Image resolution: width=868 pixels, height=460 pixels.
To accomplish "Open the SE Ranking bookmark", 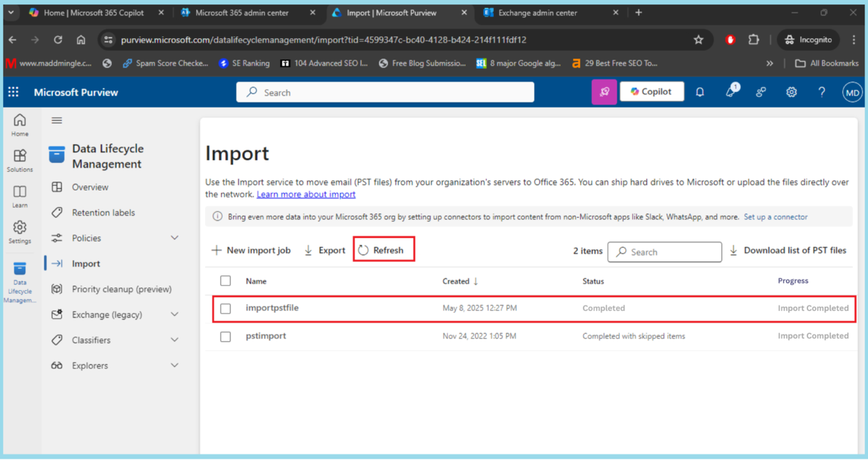I will coord(244,63).
